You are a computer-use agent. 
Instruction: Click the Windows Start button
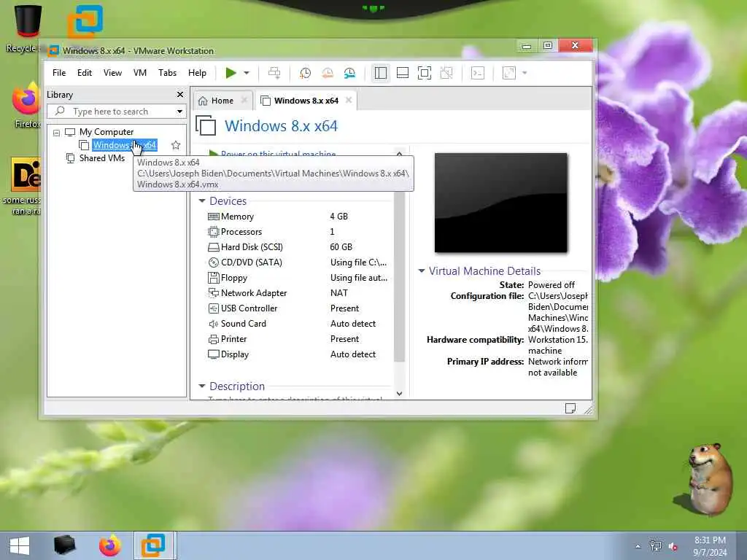(x=20, y=545)
